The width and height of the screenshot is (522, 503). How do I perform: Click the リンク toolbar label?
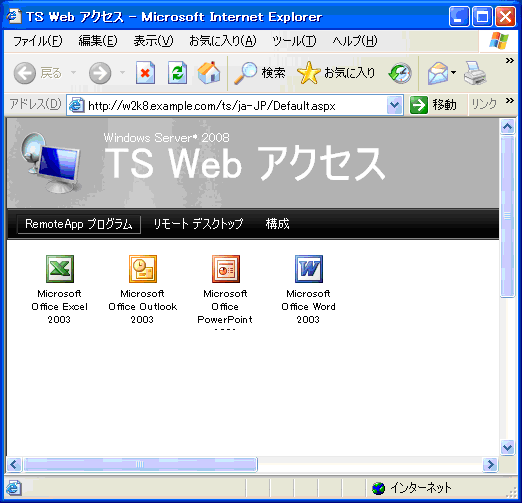pos(484,104)
